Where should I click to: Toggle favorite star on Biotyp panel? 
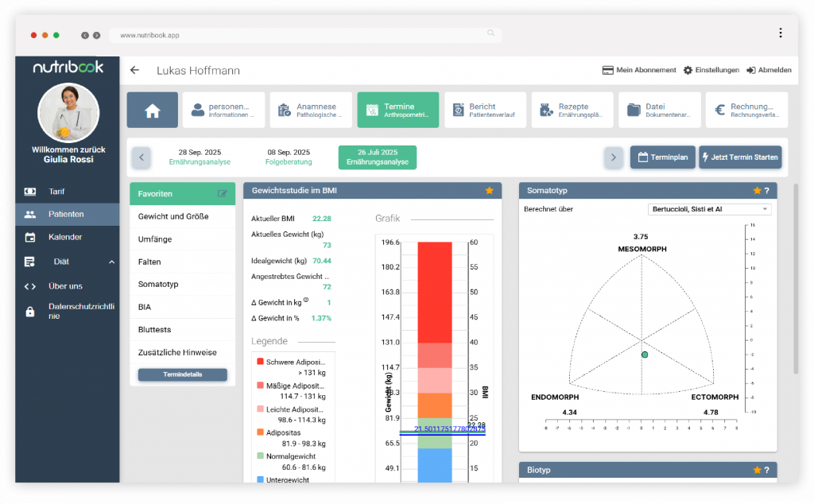coord(757,471)
